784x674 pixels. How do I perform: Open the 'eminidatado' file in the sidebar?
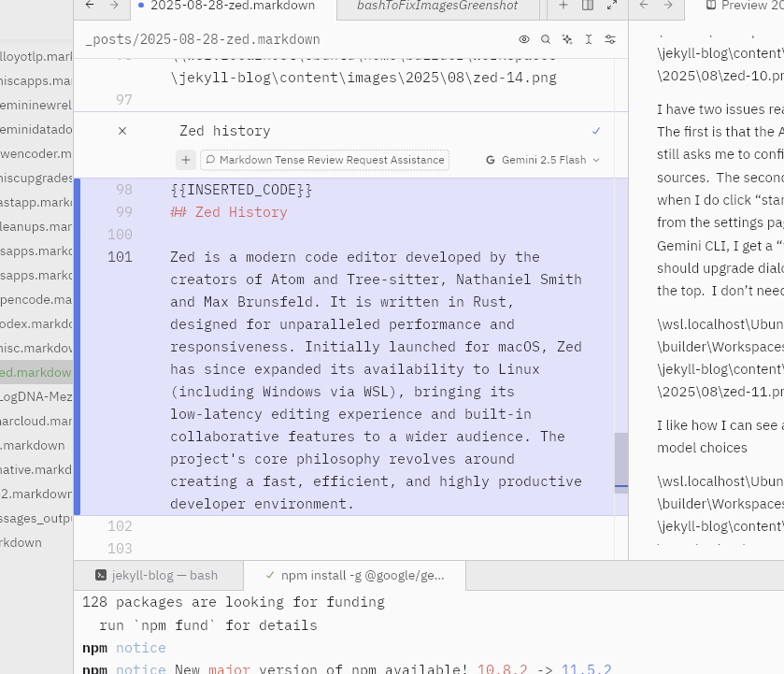tap(36, 130)
